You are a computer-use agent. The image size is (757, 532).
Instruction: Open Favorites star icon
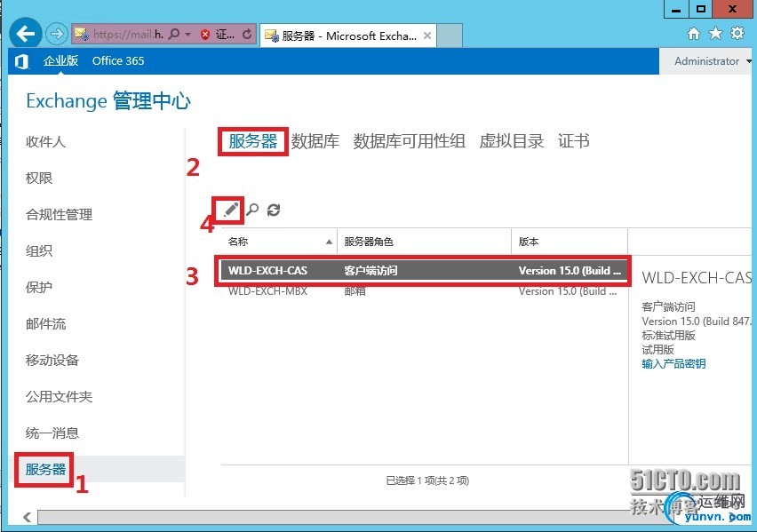click(x=715, y=34)
